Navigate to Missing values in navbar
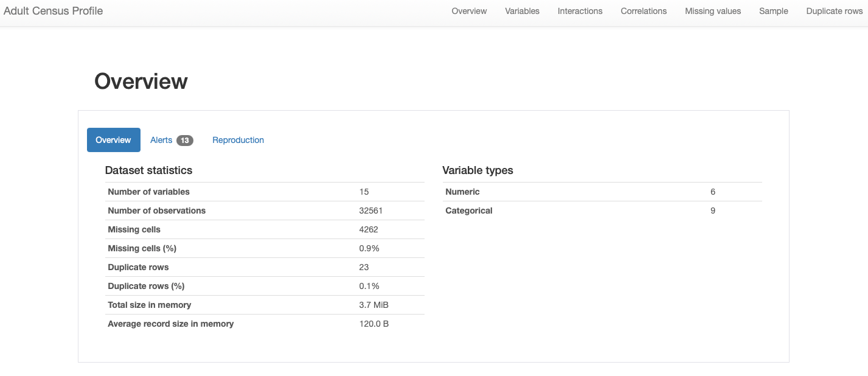868x376 pixels. pyautogui.click(x=713, y=11)
